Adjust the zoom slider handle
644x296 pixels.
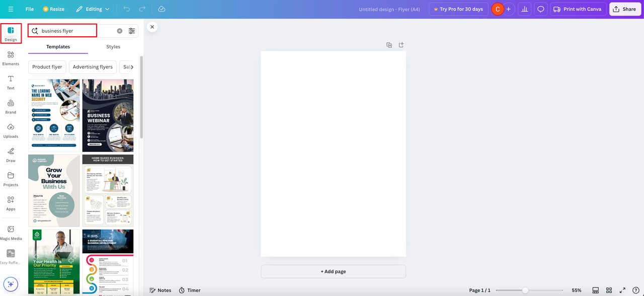pos(525,290)
